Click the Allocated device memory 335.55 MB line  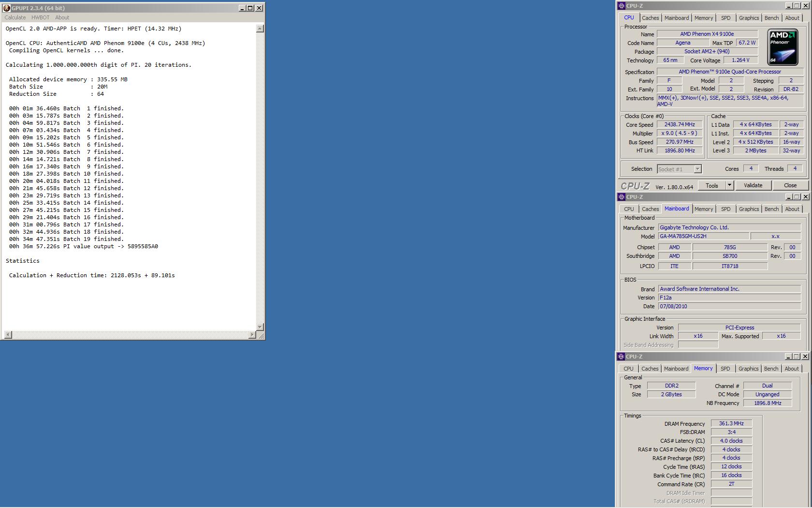coord(68,79)
